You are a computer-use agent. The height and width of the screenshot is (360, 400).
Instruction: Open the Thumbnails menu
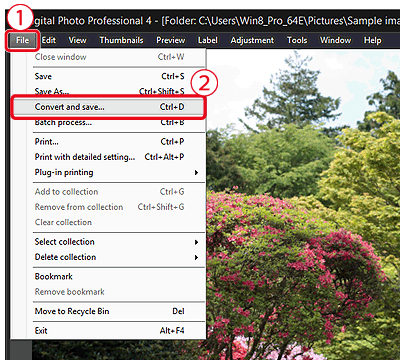[x=121, y=40]
